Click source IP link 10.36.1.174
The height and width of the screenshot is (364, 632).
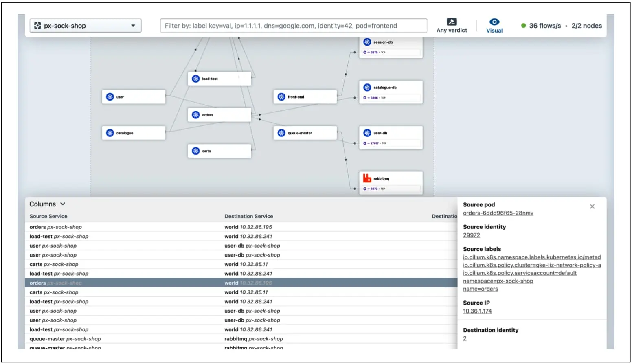point(477,311)
